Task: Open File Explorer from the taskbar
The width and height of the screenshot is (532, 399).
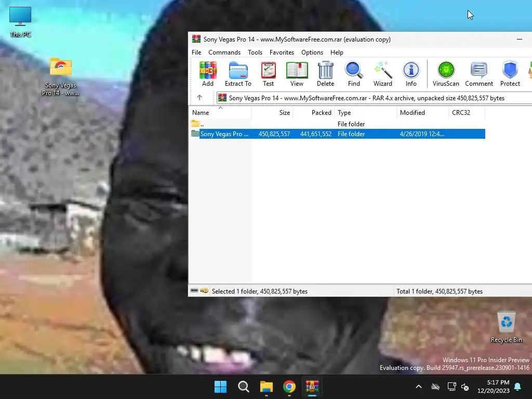Action: [267, 387]
